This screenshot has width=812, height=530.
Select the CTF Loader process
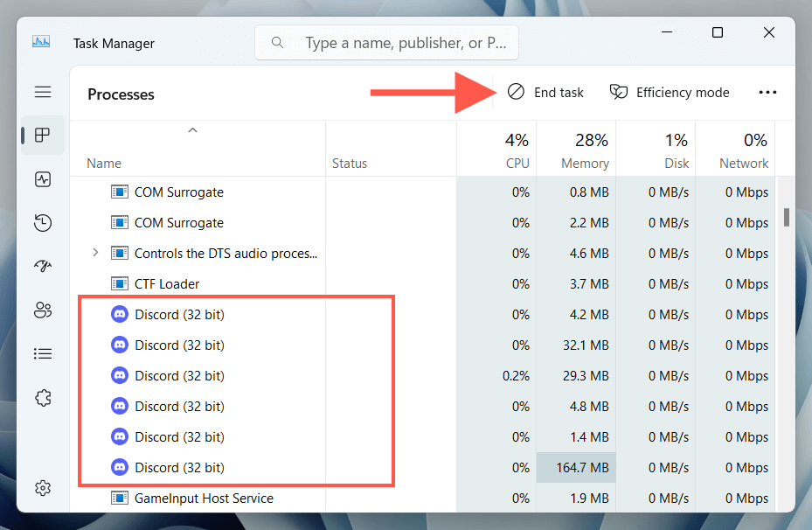point(422,284)
